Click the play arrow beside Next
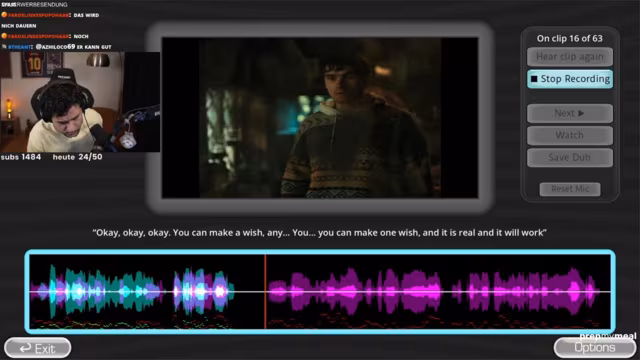Viewport: 640px width, 360px height. click(581, 113)
